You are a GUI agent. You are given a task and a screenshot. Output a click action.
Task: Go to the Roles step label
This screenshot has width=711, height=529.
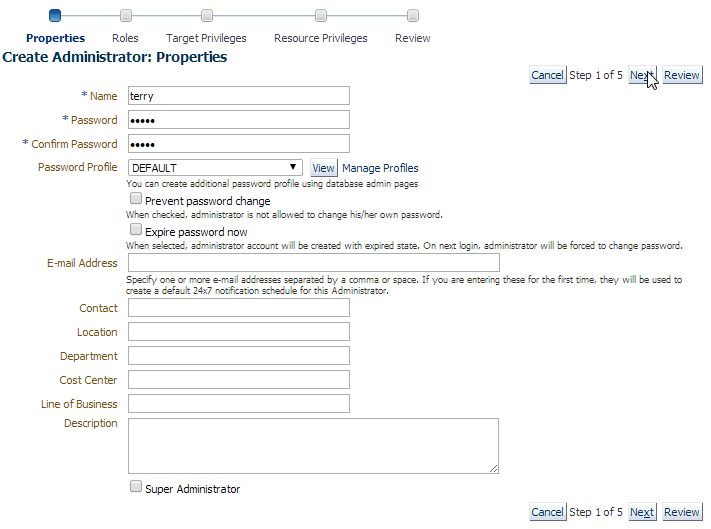pyautogui.click(x=125, y=38)
